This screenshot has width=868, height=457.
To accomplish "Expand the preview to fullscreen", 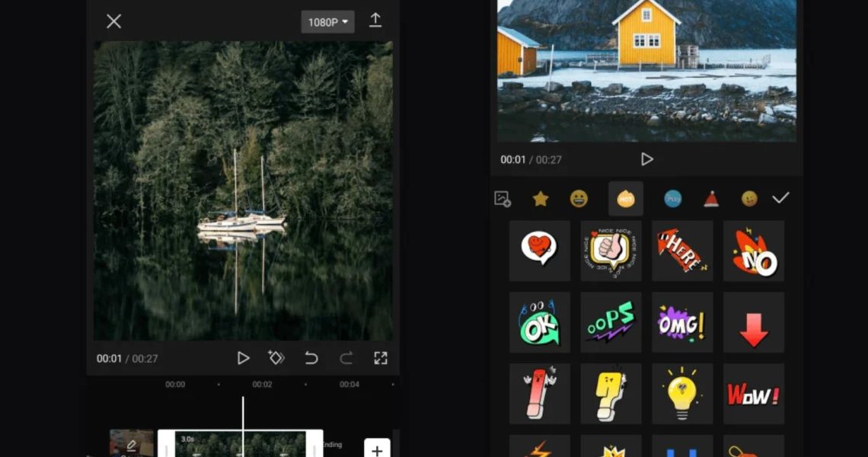I will pos(380,359).
